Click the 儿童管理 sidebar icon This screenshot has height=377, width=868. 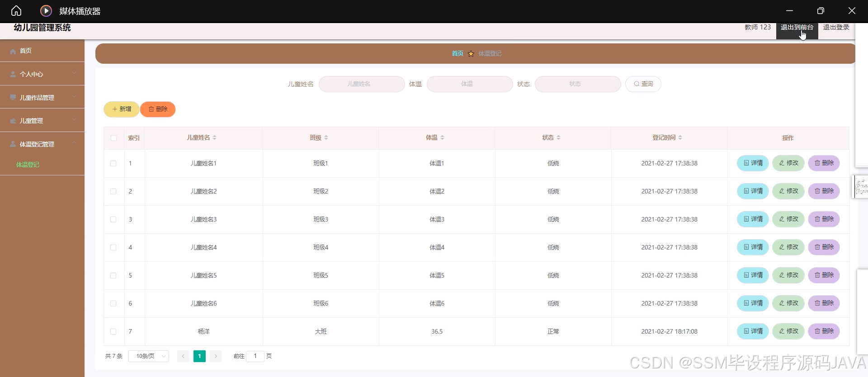[13, 121]
